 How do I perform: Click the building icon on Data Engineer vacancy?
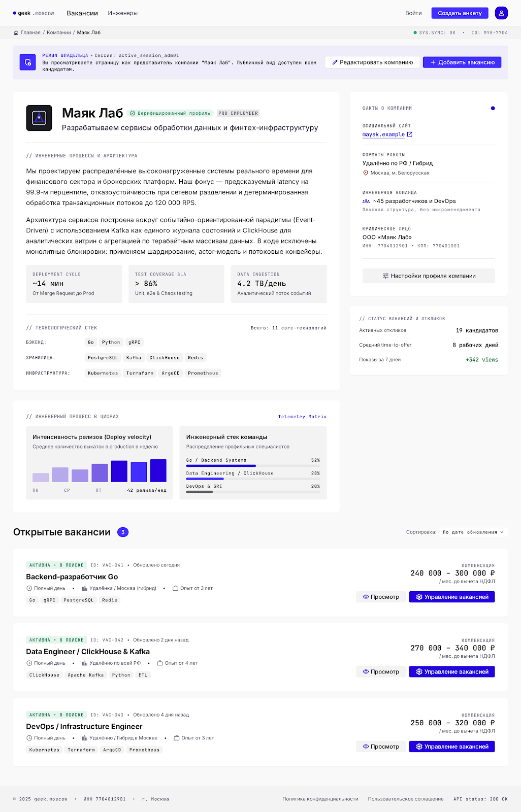[x=85, y=663]
